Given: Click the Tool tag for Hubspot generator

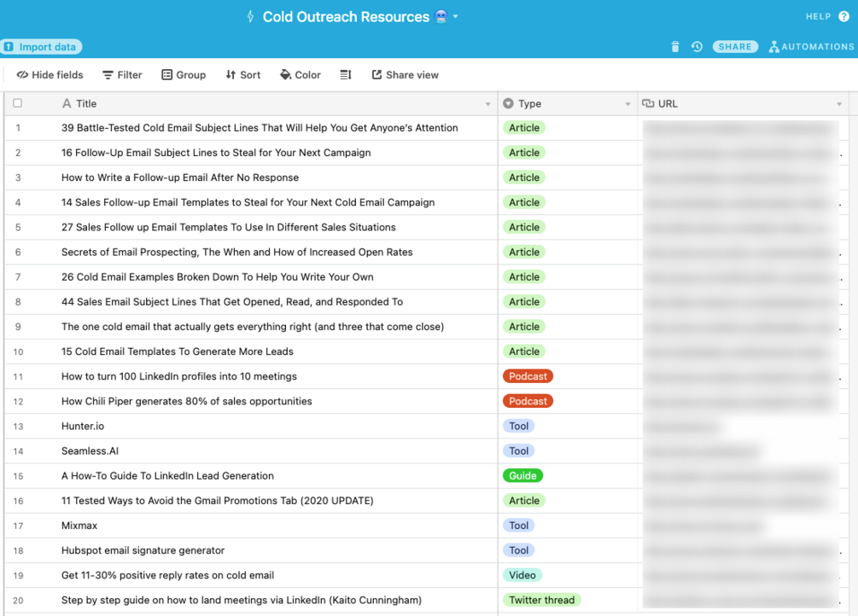Looking at the screenshot, I should tap(518, 550).
